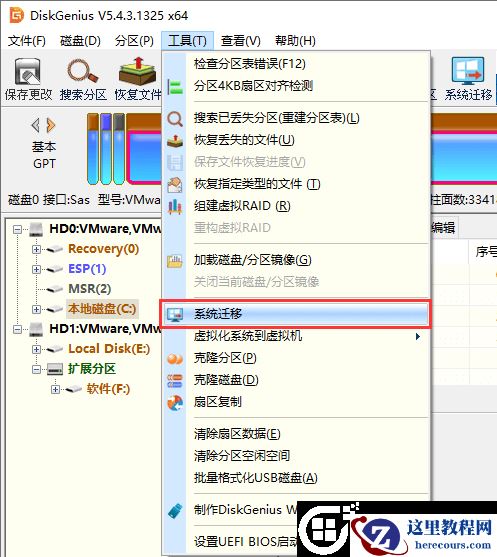This screenshot has height=557, width=497.
Task: Click the icon beside 恢复丢失的文件
Action: coord(175,141)
